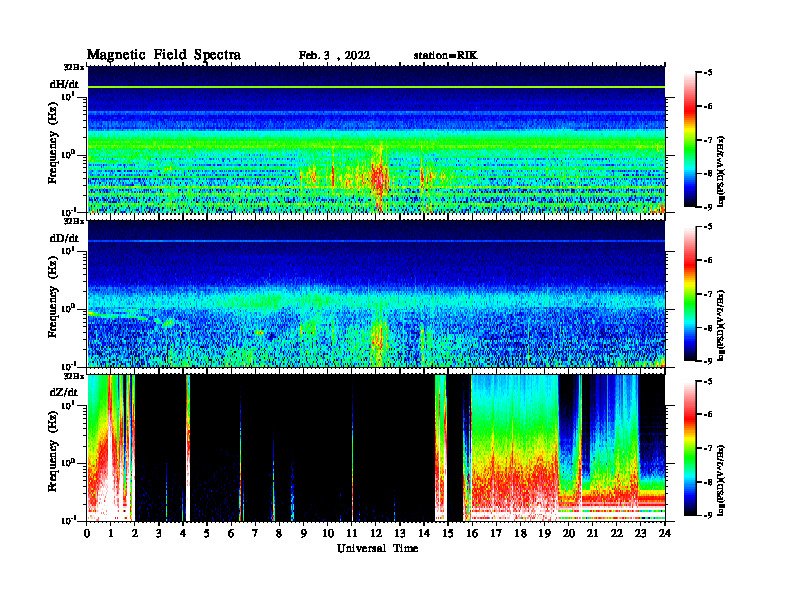Click the hour 6 tick label on time axis
792x612 pixels.
pos(231,533)
